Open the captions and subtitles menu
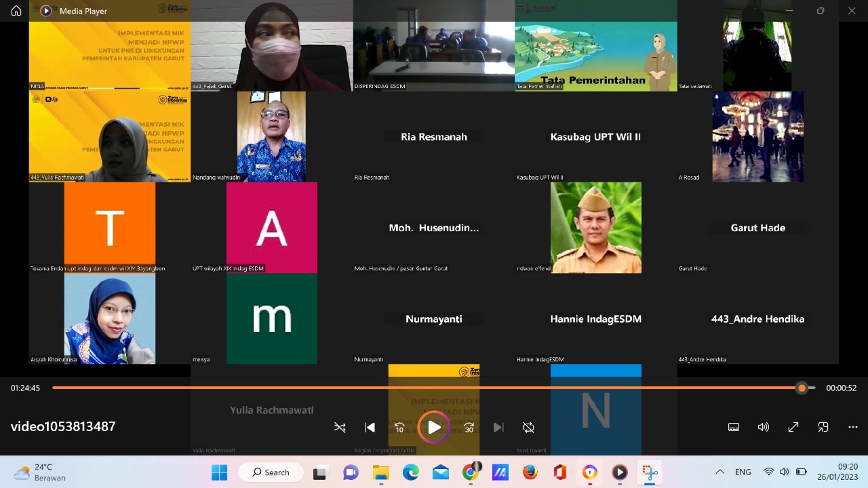This screenshot has width=868, height=488. pyautogui.click(x=733, y=427)
